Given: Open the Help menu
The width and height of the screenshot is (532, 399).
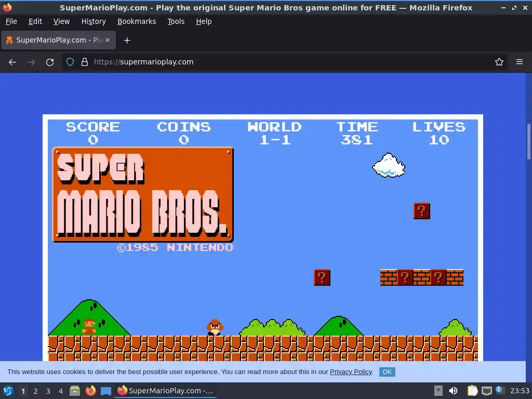Looking at the screenshot, I should click(x=204, y=21).
